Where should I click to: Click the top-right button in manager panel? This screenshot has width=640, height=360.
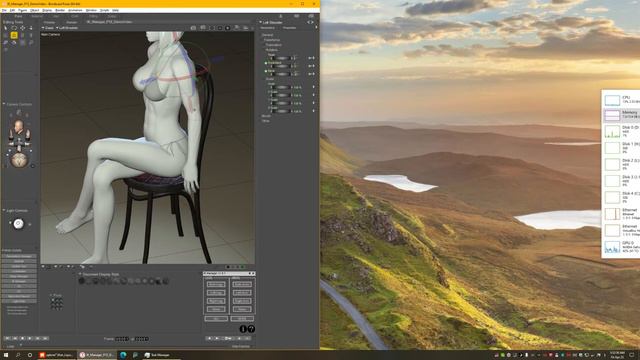242,284
